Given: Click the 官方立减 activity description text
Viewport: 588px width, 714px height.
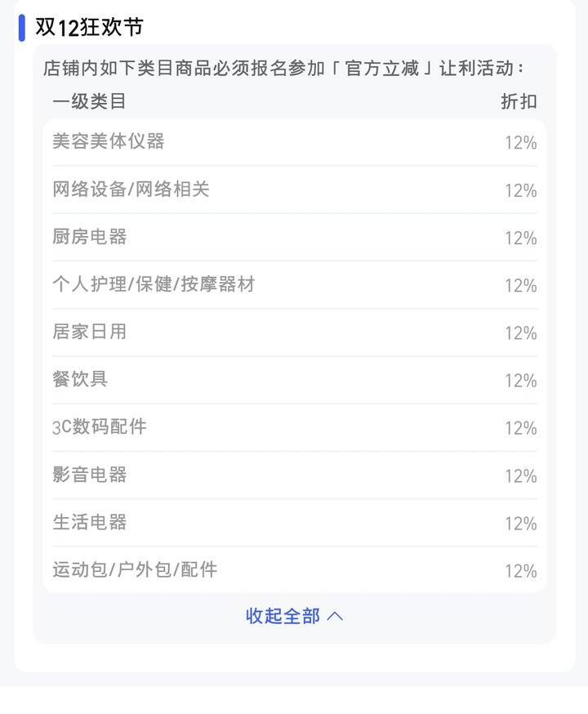Looking at the screenshot, I should [x=284, y=68].
